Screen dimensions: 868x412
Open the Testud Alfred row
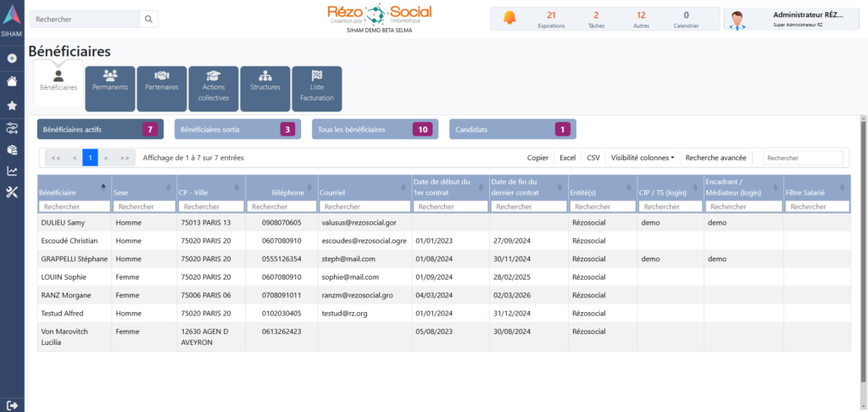click(444, 313)
